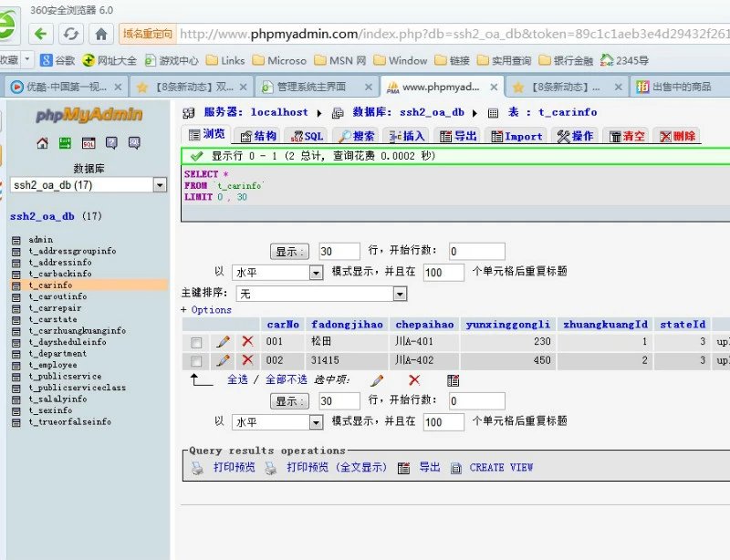The width and height of the screenshot is (730, 560).
Task: Click the upper row count field showing 30
Action: (339, 252)
